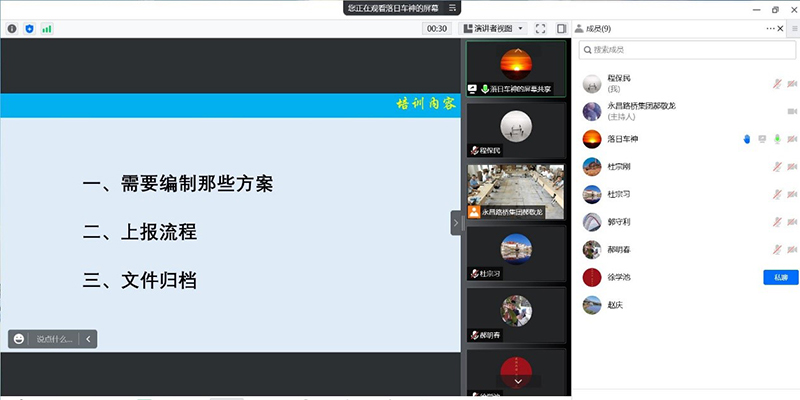Image resolution: width=800 pixels, height=400 pixels.
Task: Toggle muted microphone for 杜宗刚
Action: coord(777,166)
